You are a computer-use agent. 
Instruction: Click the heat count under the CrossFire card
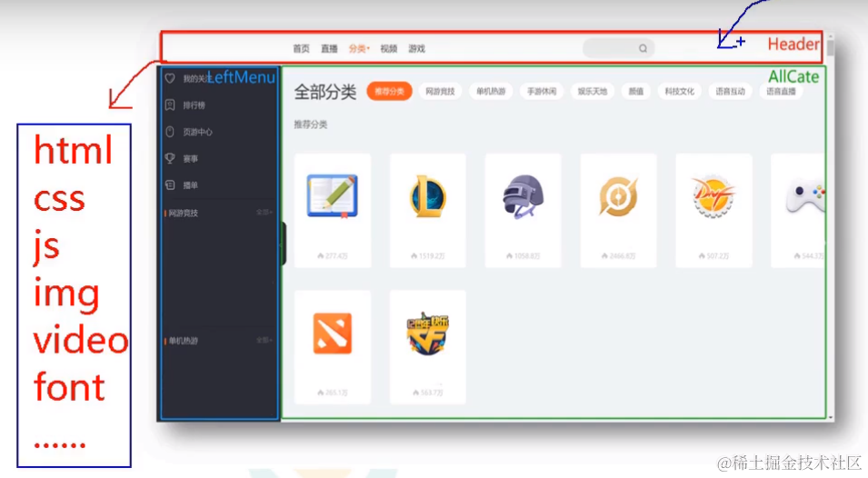pyautogui.click(x=428, y=393)
